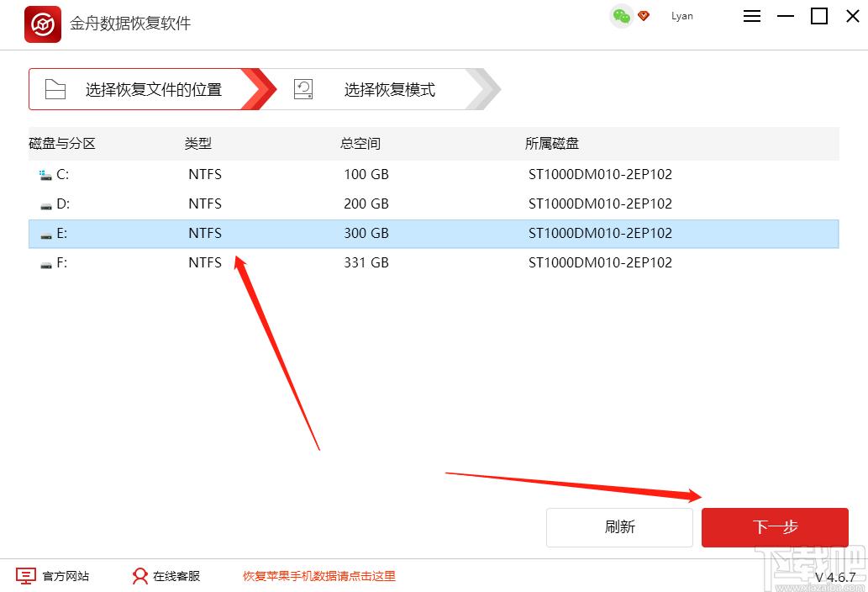The height and width of the screenshot is (592, 868).
Task: Open the hamburger menu icon
Action: click(x=751, y=16)
